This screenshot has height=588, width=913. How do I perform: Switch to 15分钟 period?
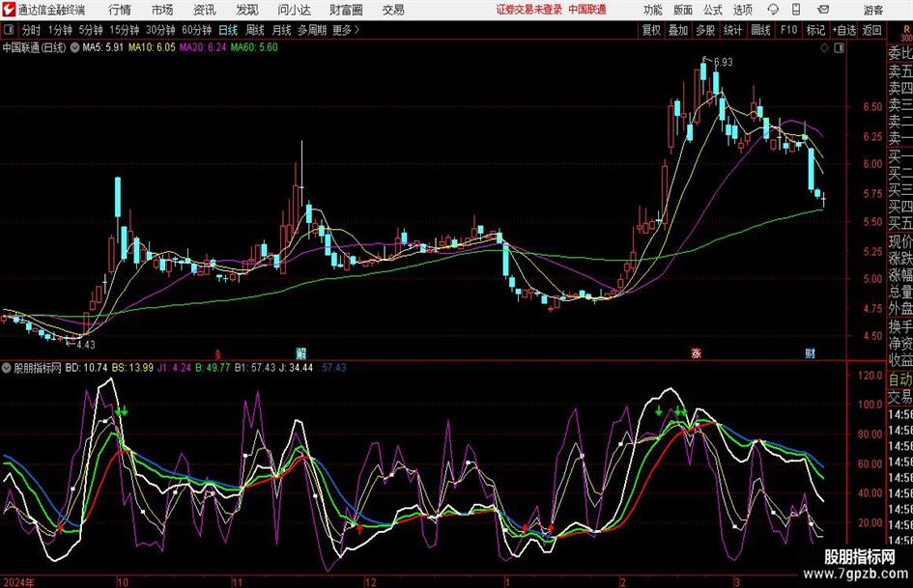point(125,30)
